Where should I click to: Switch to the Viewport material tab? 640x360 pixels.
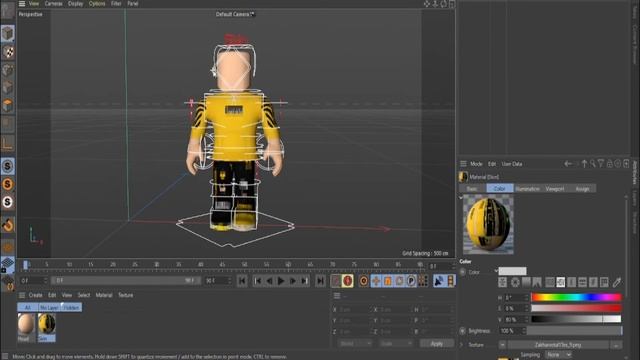[x=555, y=189]
